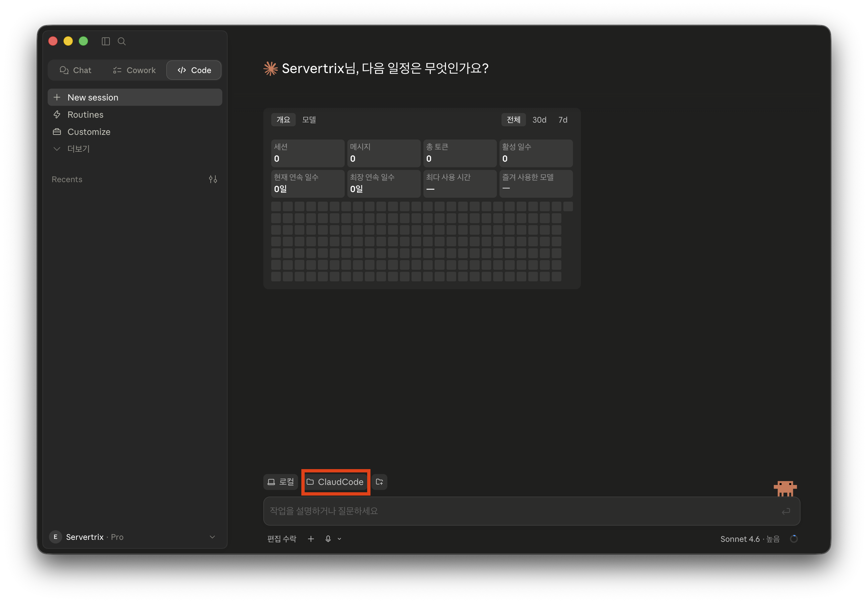This screenshot has width=868, height=603.
Task: Switch to the Cowork tab
Action: pos(135,70)
